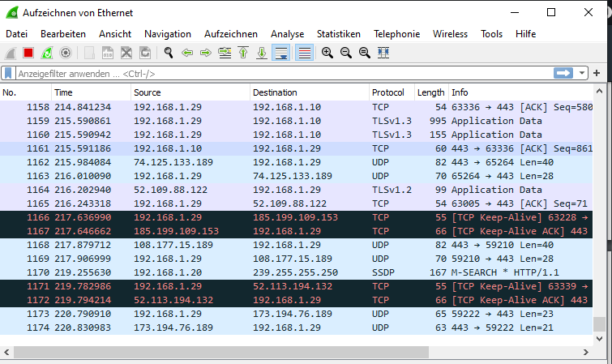This screenshot has width=612, height=364.
Task: Fit columns to content with the resize icon
Action: (x=383, y=53)
